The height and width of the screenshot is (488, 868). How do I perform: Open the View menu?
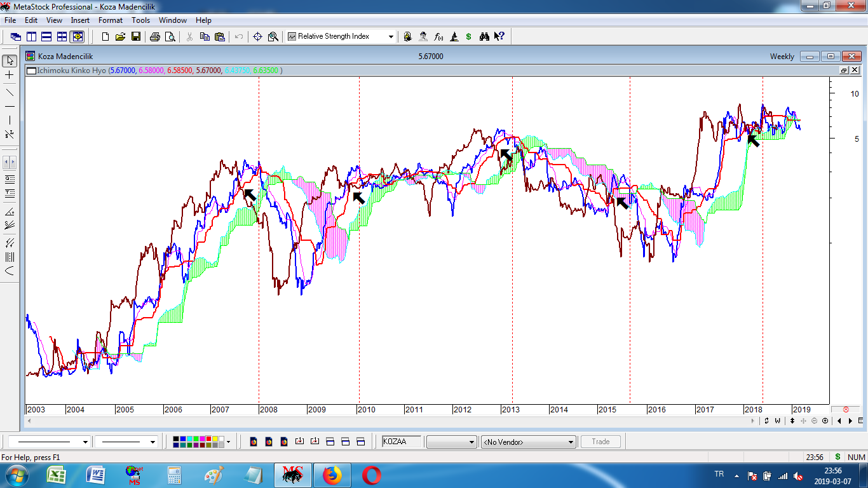click(54, 20)
